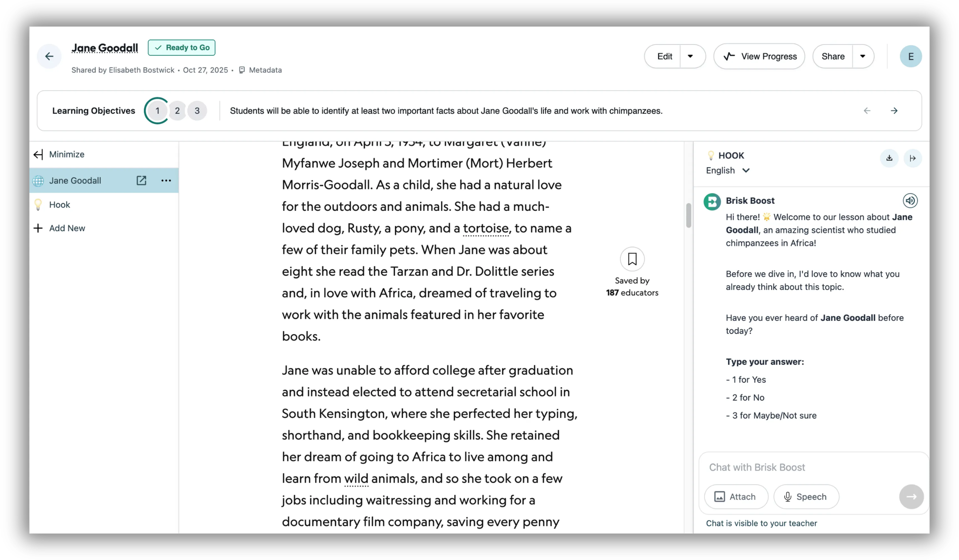Viewport: 959px width, 560px height.
Task: Select learning objective 3
Action: [197, 111]
